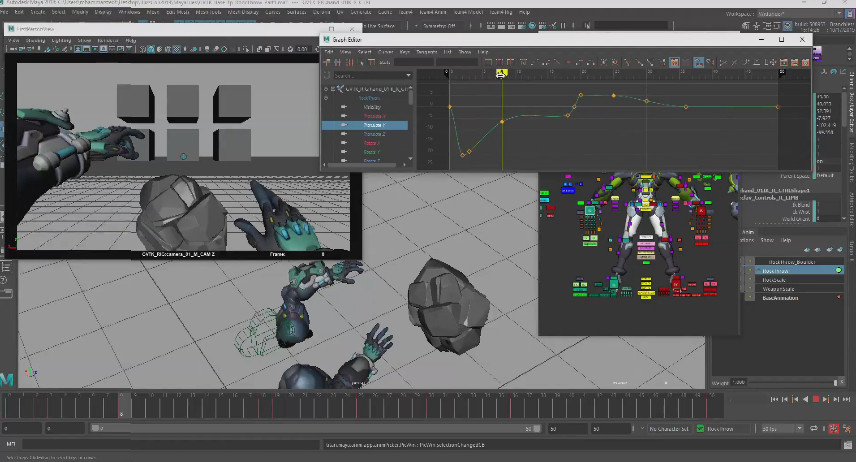Click the red Stop playback button
Image resolution: width=856 pixels, height=462 pixels.
(816, 399)
